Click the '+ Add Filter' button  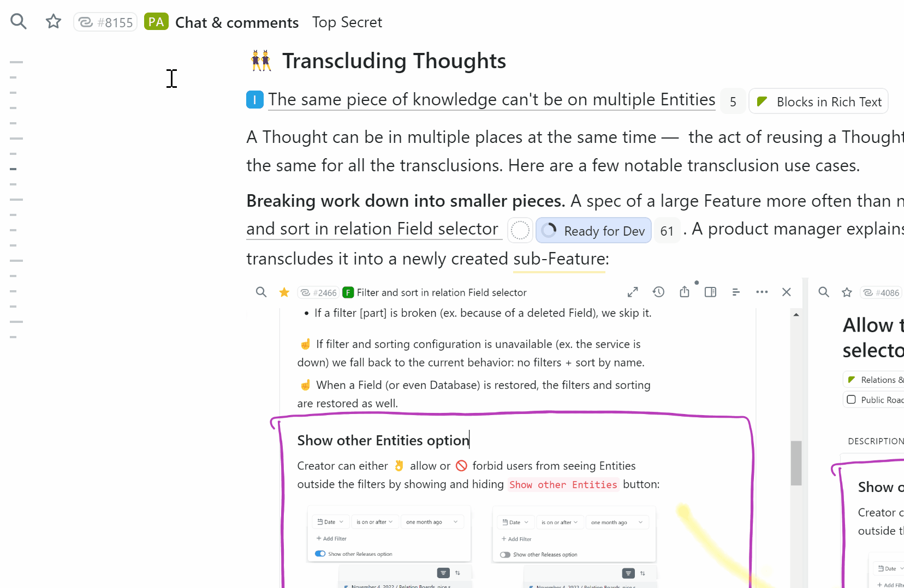tap(331, 538)
